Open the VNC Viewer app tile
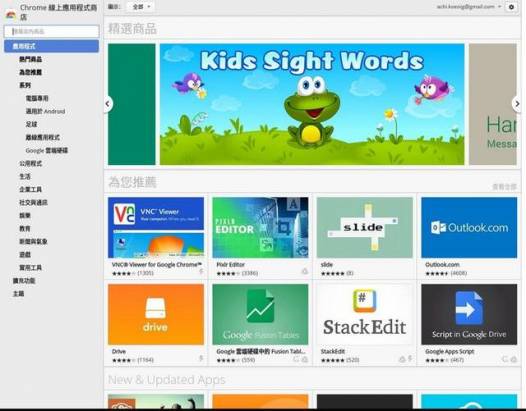This screenshot has height=411, width=526. (156, 227)
